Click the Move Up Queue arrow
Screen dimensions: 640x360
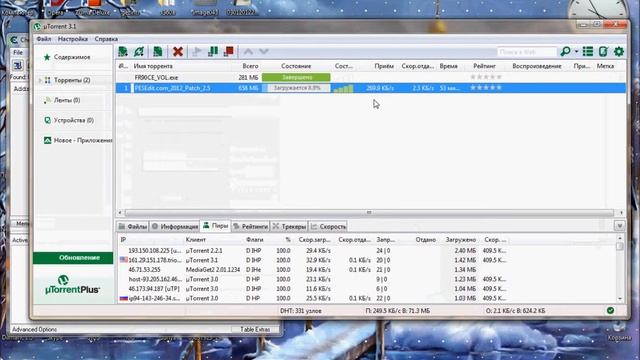pyautogui.click(x=248, y=51)
